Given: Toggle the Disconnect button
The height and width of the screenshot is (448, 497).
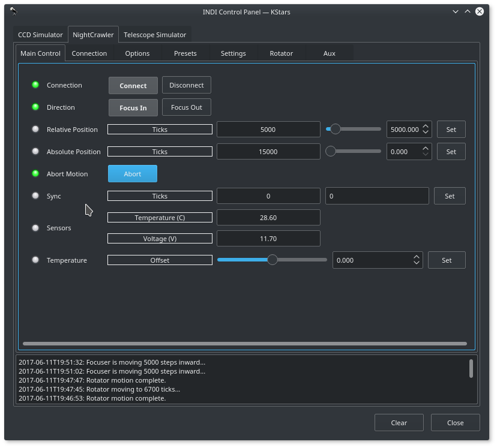Looking at the screenshot, I should 187,85.
